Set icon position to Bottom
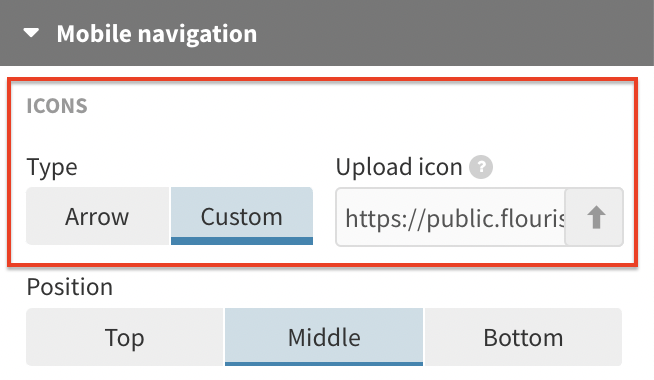Viewport: 654px width, 380px height. 523,337
